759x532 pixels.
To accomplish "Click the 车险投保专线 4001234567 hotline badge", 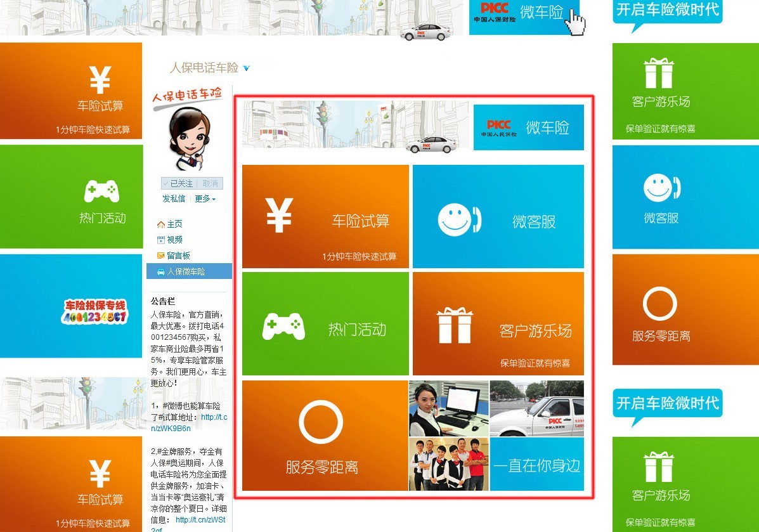I will [95, 311].
